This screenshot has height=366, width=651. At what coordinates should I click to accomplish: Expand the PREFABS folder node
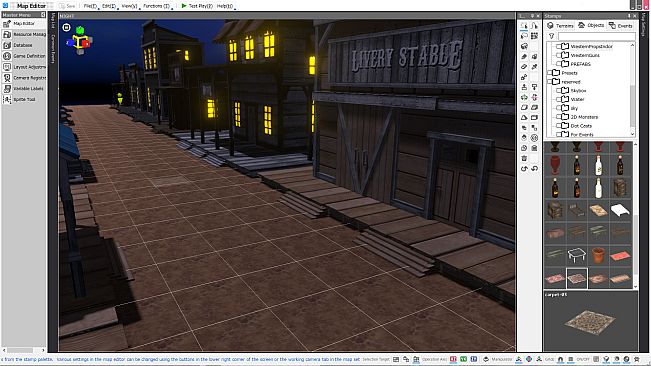pos(558,64)
